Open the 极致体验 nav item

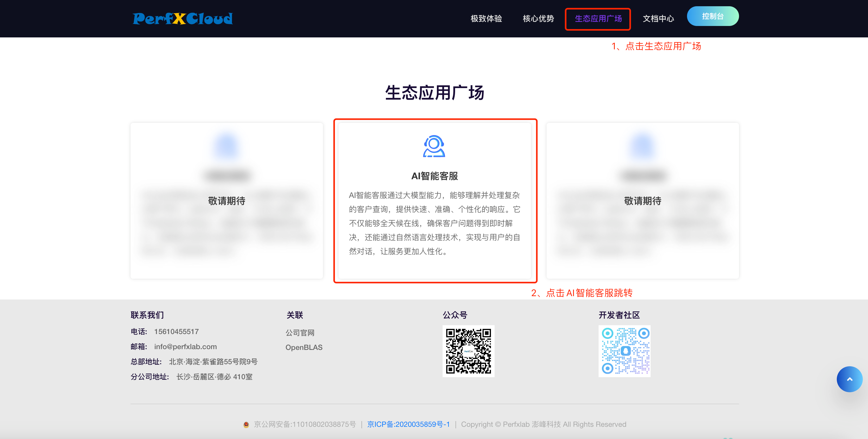(x=486, y=18)
